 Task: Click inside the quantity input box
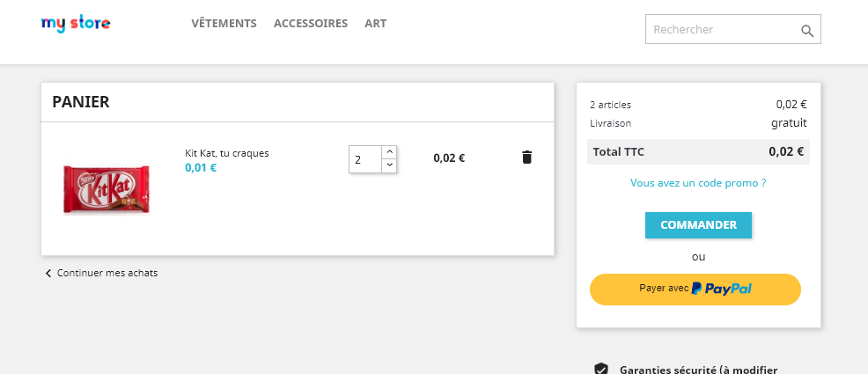(x=365, y=159)
